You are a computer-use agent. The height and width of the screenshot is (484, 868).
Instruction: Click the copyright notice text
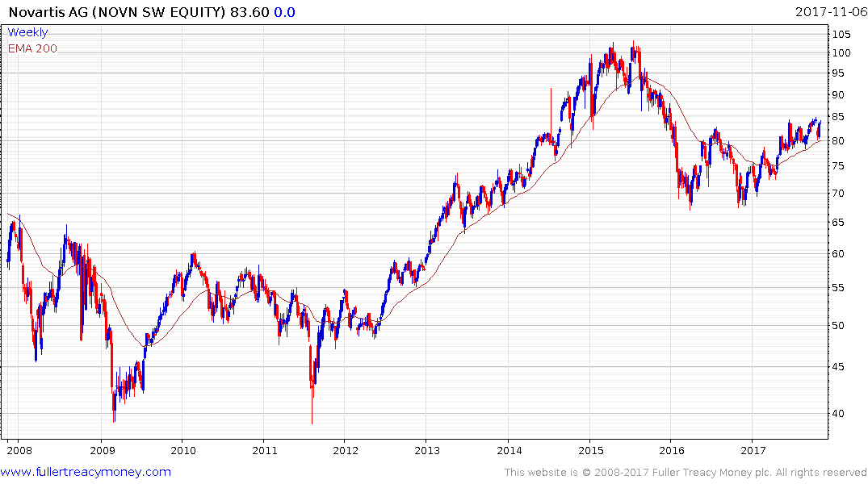tap(686, 473)
